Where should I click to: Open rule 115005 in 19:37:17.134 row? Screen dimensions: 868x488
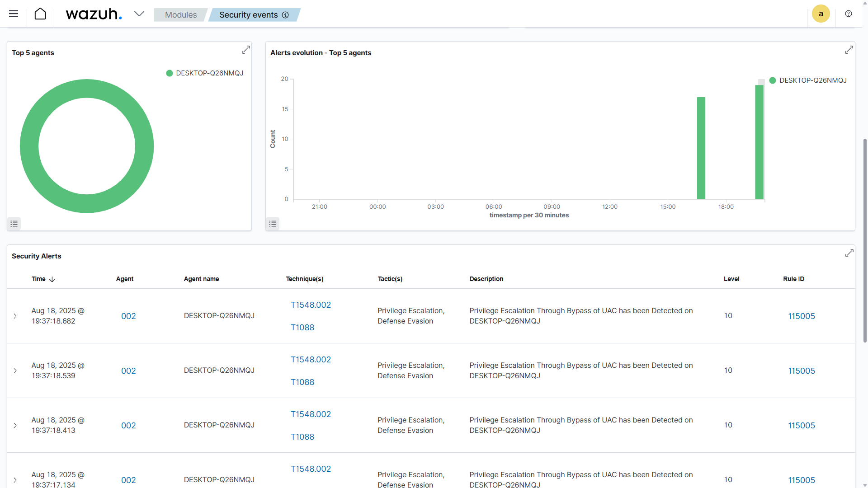(802, 480)
